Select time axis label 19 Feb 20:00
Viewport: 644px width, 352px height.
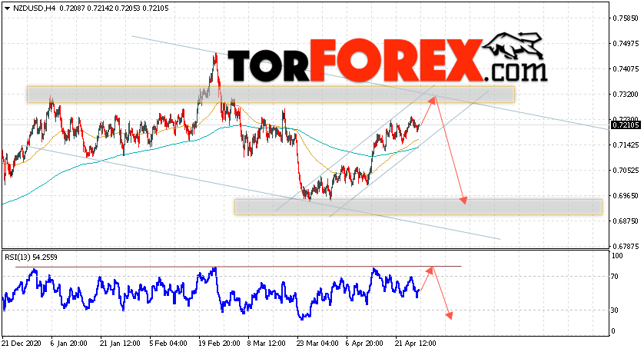click(x=219, y=344)
